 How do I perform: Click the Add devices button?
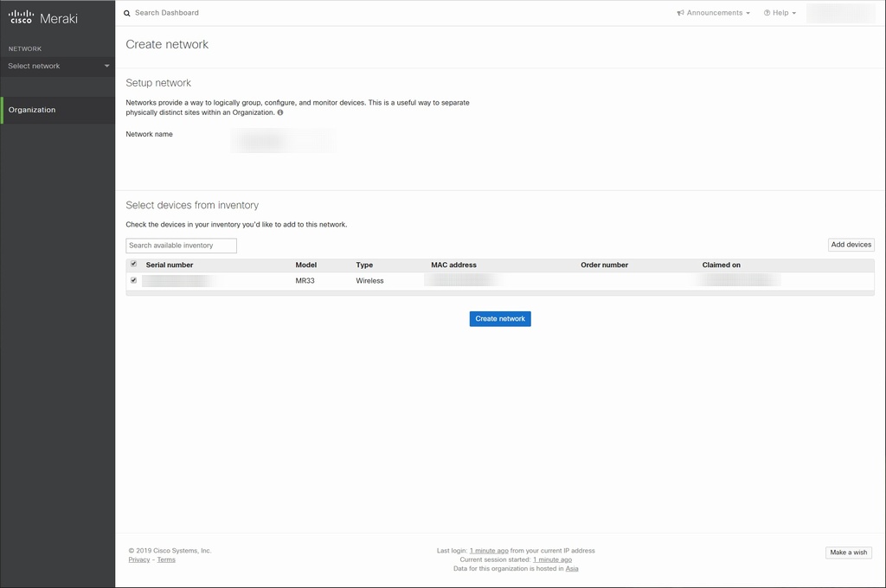coord(851,245)
